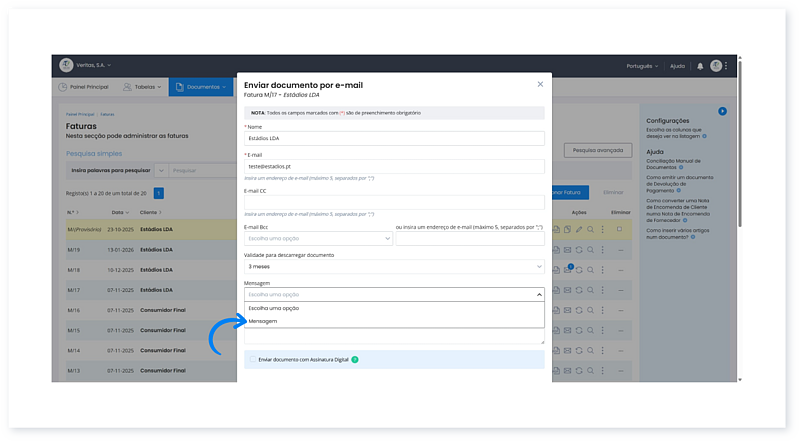This screenshot has height=442, width=800.
Task: Click the magnifier icon in row M/19
Action: pyautogui.click(x=591, y=248)
